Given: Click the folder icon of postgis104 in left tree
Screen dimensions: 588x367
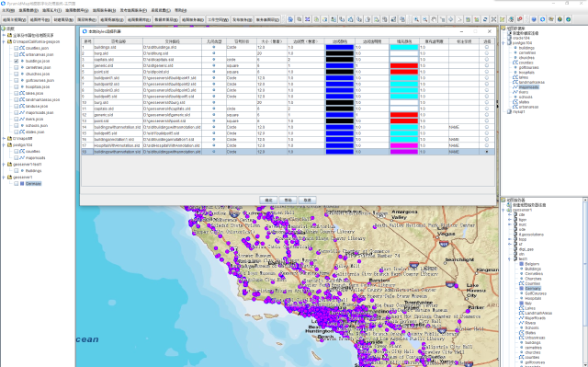Looking at the screenshot, I should tap(10, 144).
